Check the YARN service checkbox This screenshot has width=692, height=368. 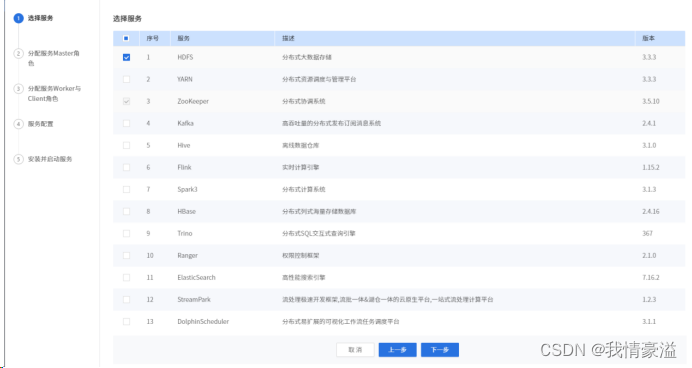(x=126, y=79)
